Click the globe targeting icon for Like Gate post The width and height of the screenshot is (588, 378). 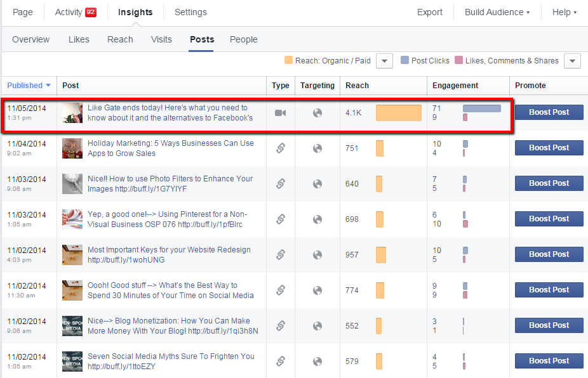(x=317, y=113)
